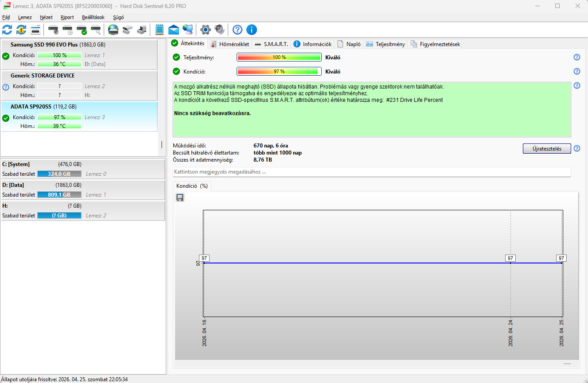
Task: Select the D: [Data] partition row
Action: pyautogui.click(x=82, y=190)
